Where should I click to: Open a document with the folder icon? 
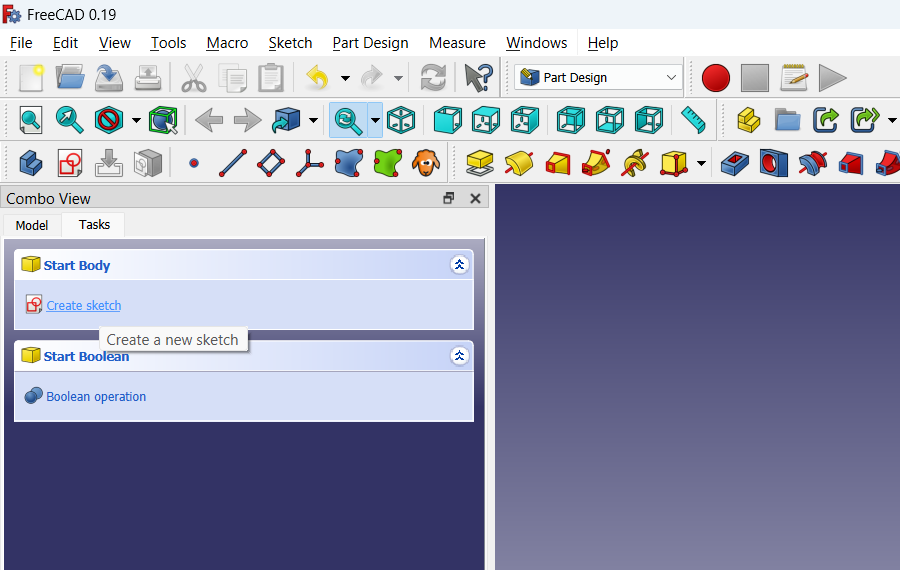click(x=70, y=77)
